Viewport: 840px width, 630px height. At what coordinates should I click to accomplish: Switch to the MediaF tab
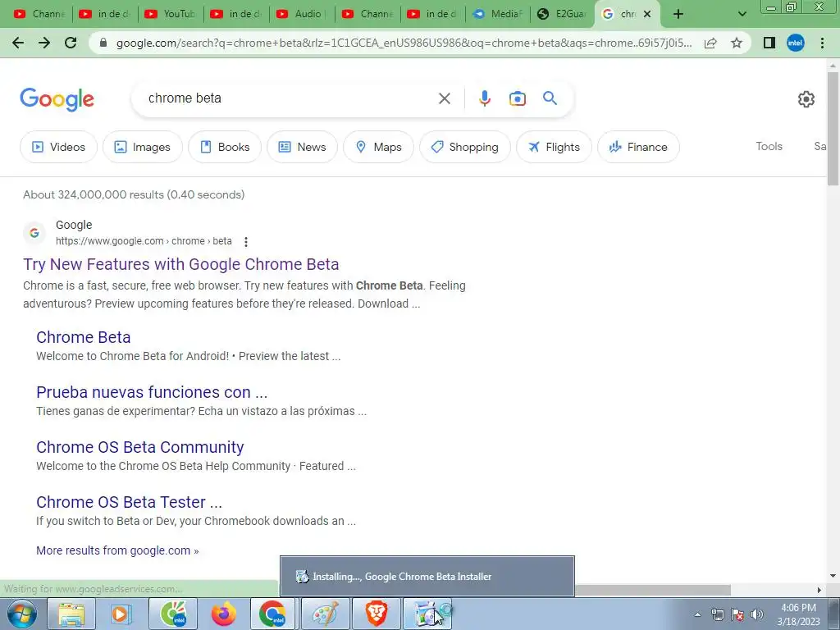[x=498, y=14]
